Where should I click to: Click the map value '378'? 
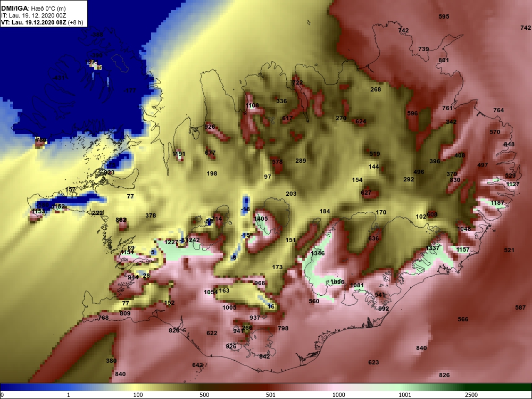point(151,216)
